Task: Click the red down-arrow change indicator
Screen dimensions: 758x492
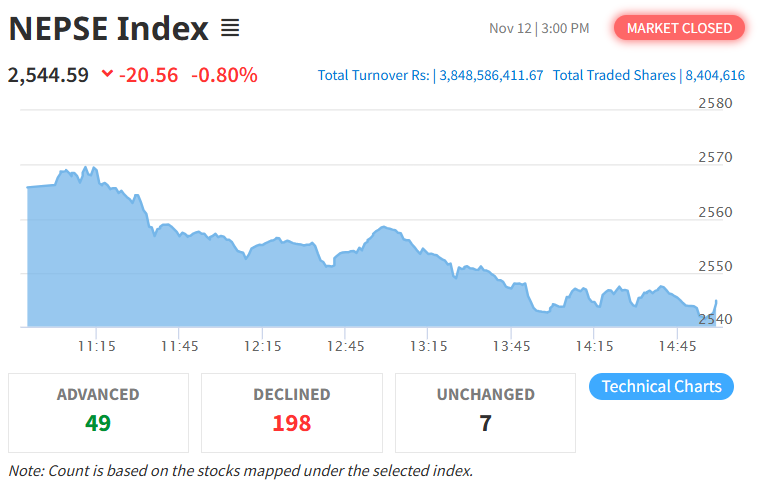Action: tap(107, 75)
